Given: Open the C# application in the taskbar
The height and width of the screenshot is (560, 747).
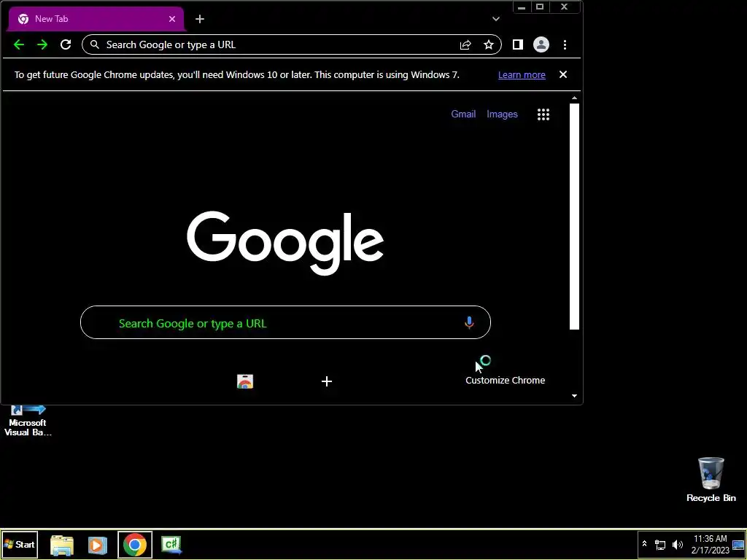Looking at the screenshot, I should point(171,545).
